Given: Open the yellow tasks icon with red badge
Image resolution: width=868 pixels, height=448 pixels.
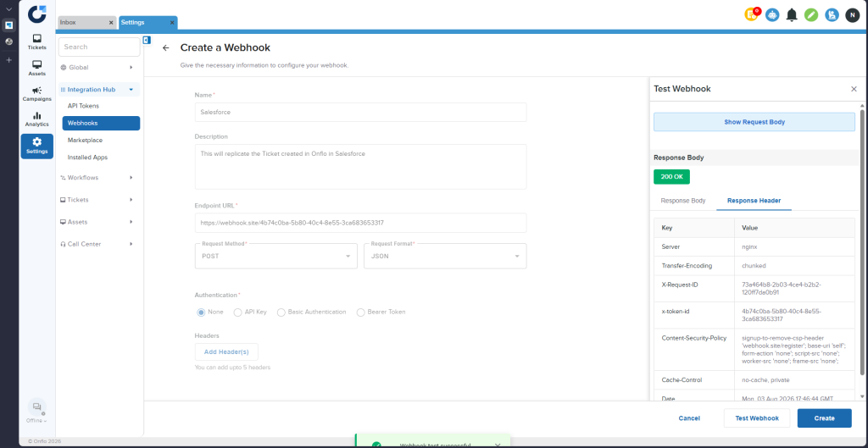Looking at the screenshot, I should click(x=752, y=15).
